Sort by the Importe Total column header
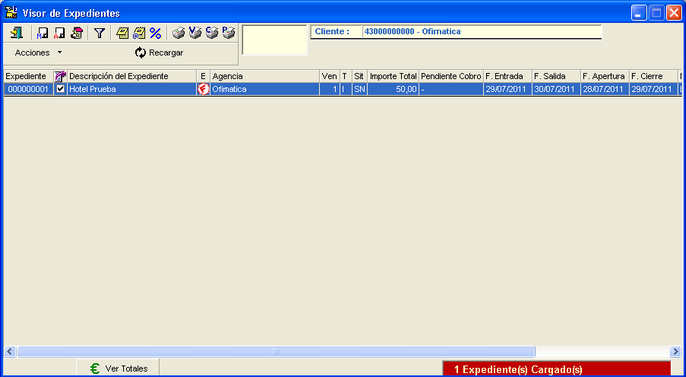The height and width of the screenshot is (377, 686). [393, 76]
